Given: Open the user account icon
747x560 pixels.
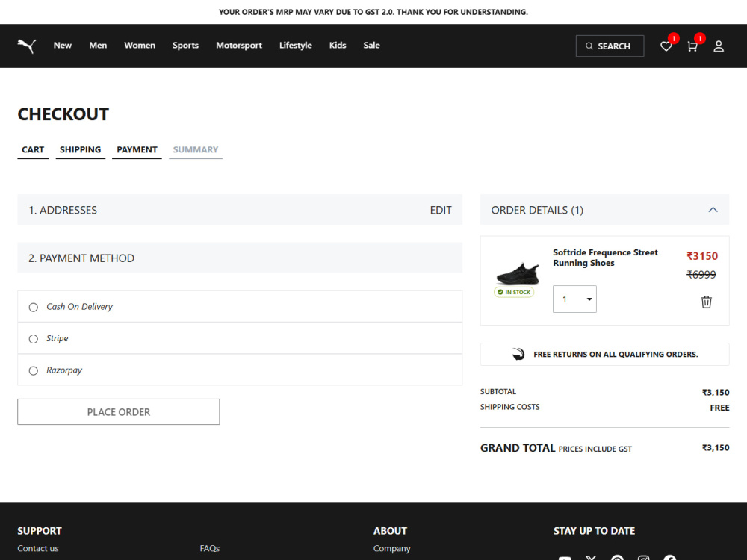Looking at the screenshot, I should (719, 46).
